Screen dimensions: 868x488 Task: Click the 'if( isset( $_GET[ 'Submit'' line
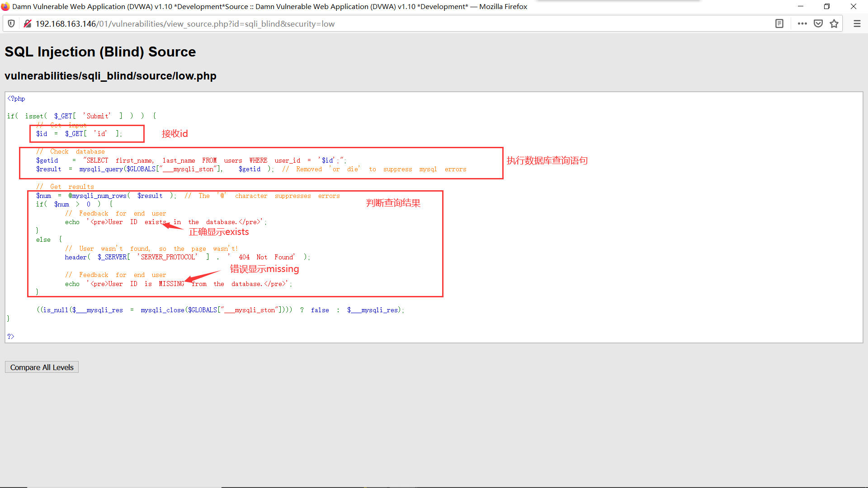pyautogui.click(x=82, y=116)
